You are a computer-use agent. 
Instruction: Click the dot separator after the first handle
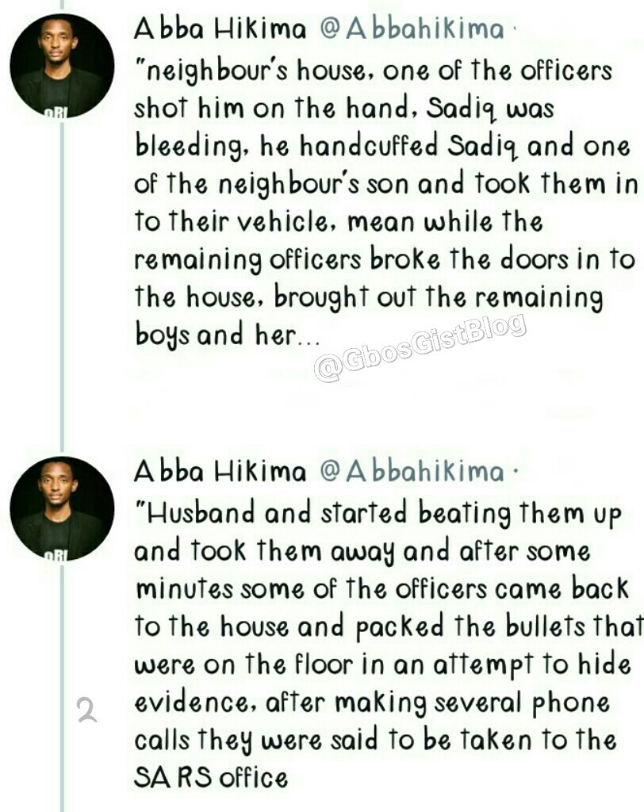[512, 29]
